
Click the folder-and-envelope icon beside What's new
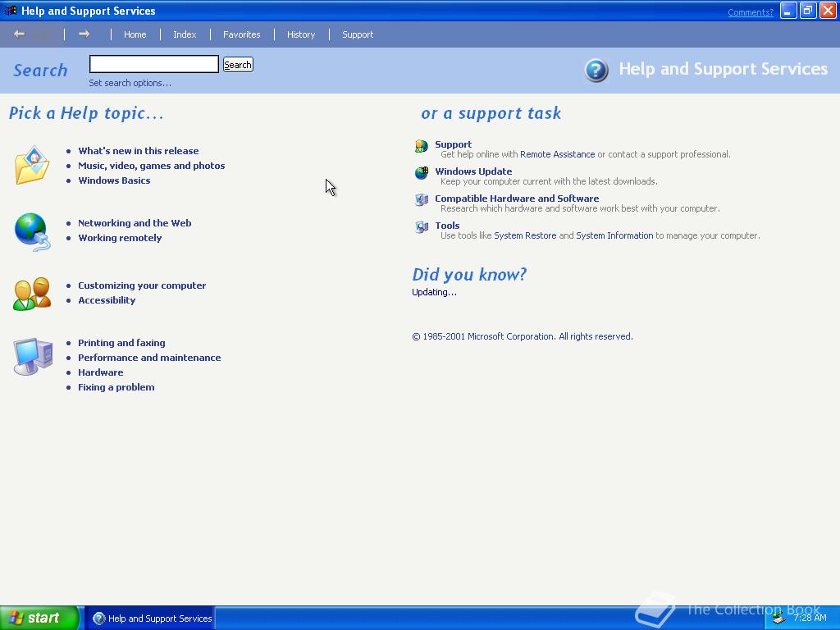click(32, 165)
